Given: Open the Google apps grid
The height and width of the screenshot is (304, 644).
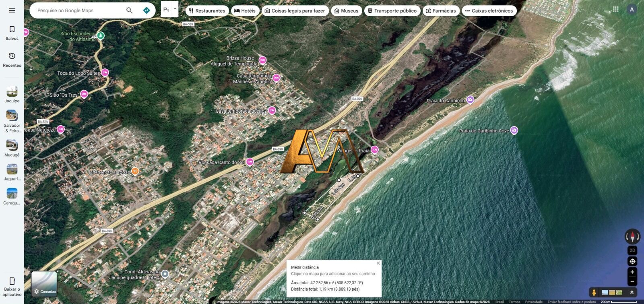Looking at the screenshot, I should (615, 9).
